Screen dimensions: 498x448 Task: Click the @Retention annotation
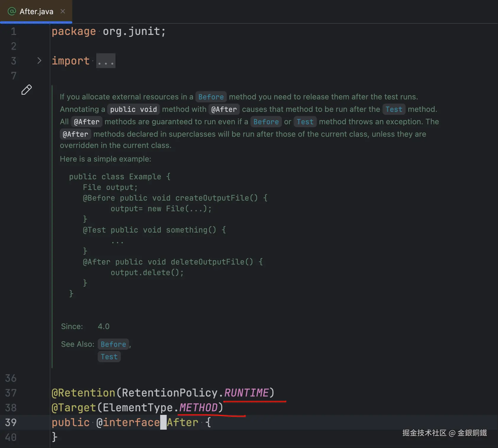tap(83, 393)
